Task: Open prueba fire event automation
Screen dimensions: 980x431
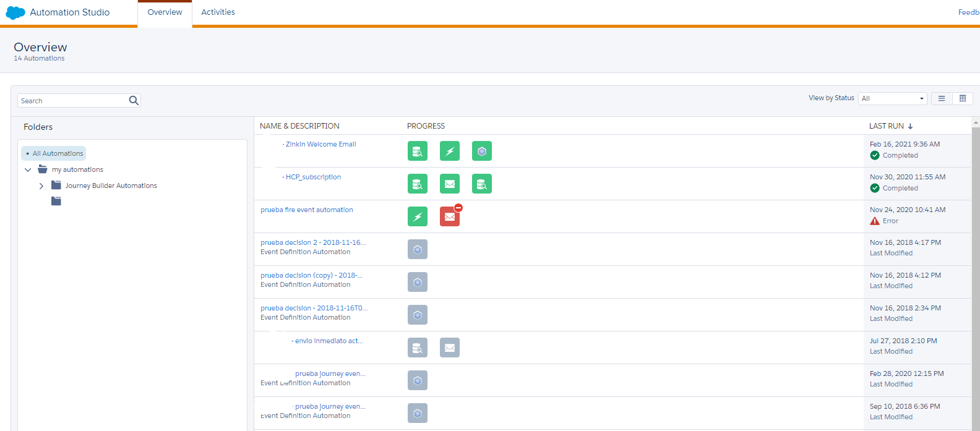Action: pos(307,210)
